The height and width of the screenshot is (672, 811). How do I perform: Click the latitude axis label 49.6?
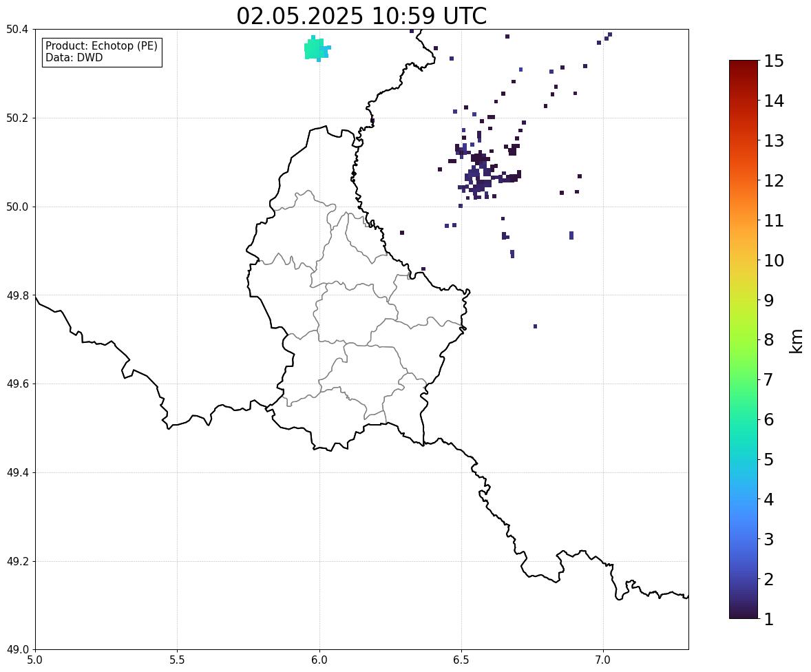(x=17, y=384)
